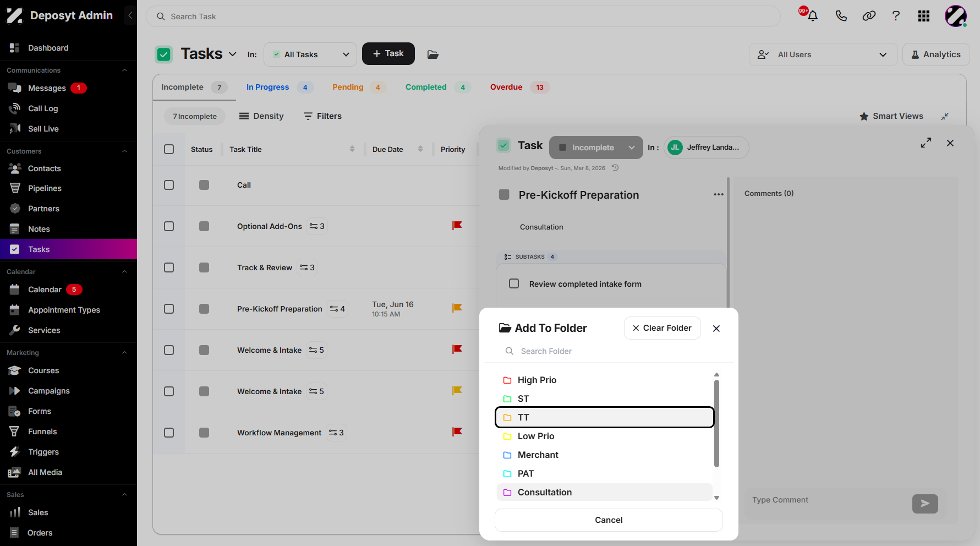
Task: Click the folder list scrollbar
Action: (716, 423)
